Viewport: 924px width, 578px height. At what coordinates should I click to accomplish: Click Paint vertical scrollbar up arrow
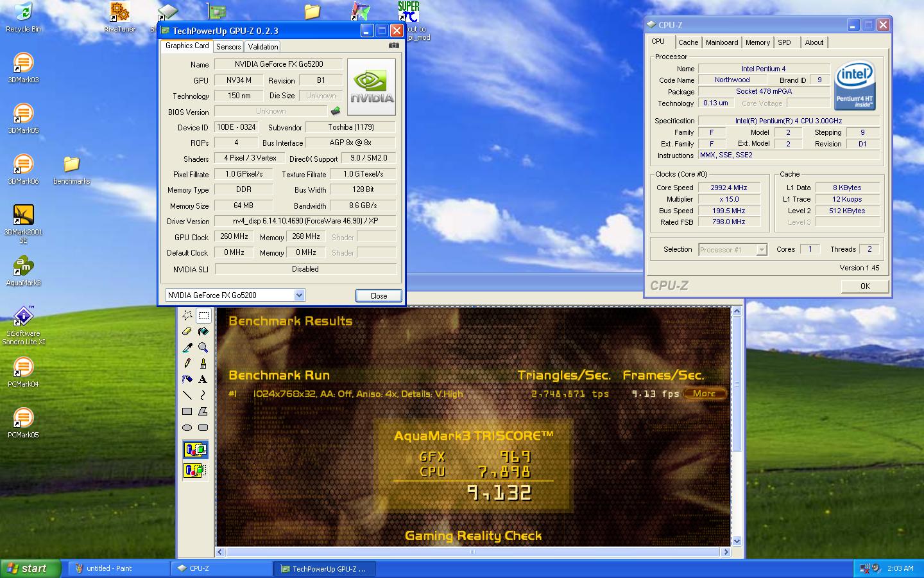737,311
